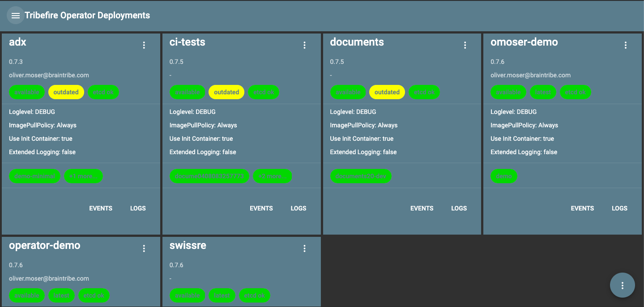Open LOGS for the ci-tests deployment

point(299,208)
